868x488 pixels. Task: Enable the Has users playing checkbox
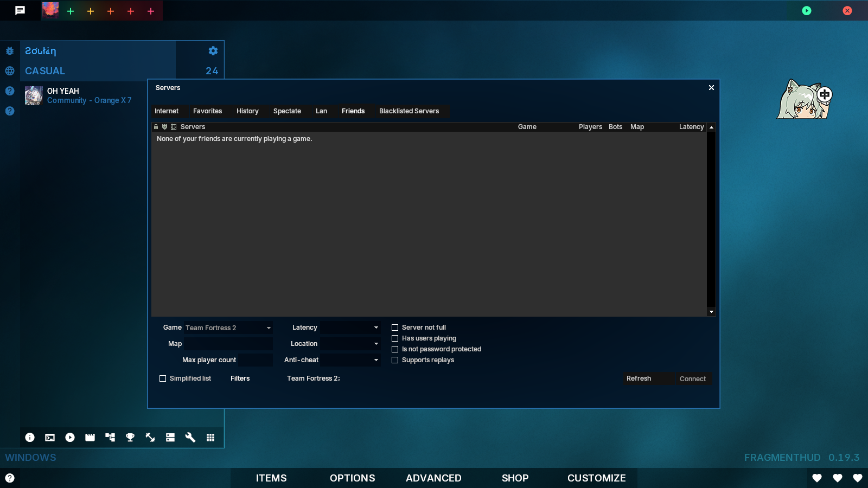(x=395, y=338)
